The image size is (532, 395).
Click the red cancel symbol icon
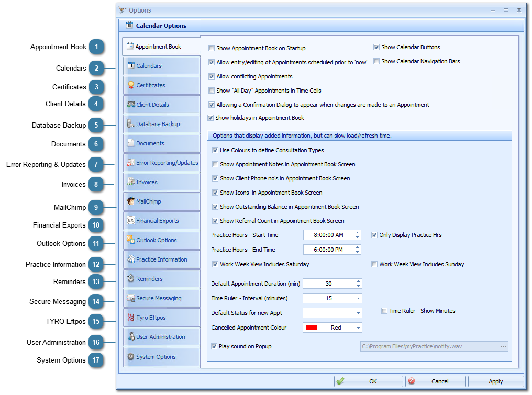[x=412, y=381]
